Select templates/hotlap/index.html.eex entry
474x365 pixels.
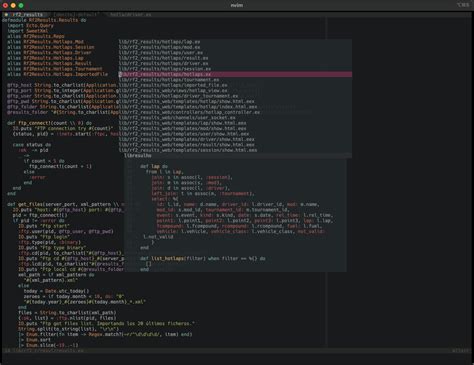tap(188, 107)
